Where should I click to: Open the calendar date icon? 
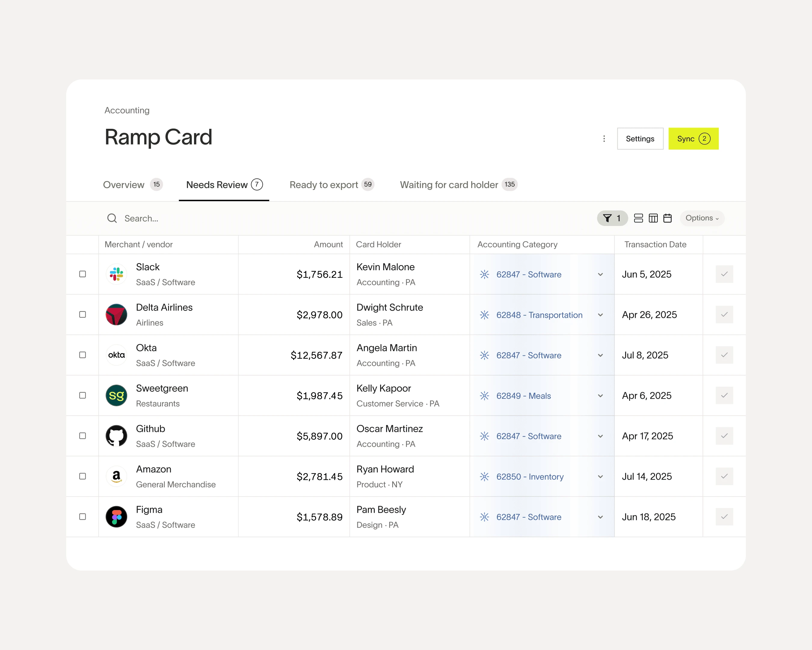[x=667, y=218]
